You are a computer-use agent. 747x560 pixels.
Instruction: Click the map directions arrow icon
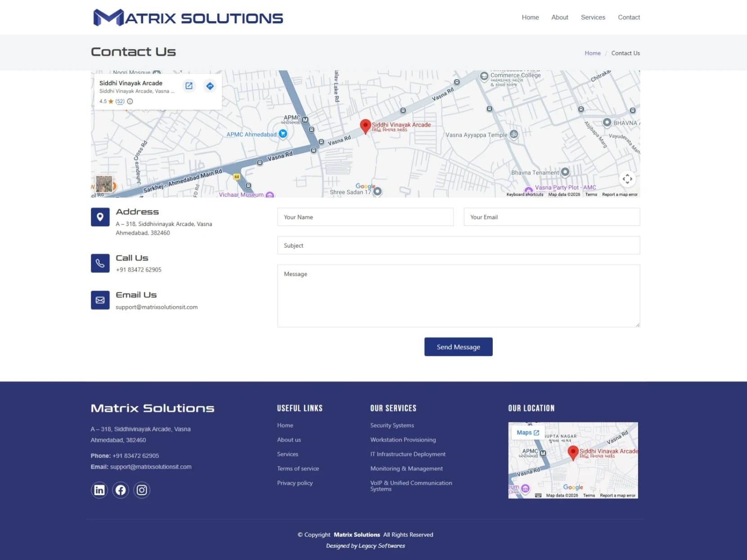[x=210, y=86]
